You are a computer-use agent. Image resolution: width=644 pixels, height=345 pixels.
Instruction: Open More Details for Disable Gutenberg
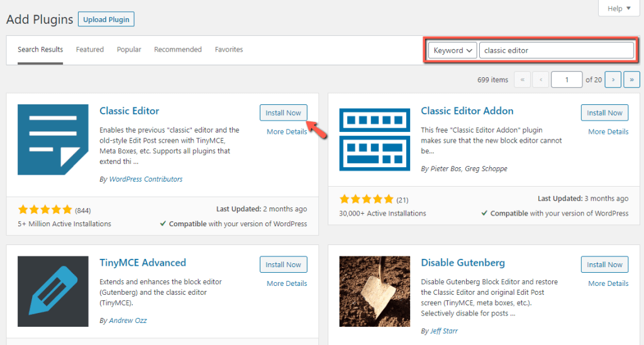coord(608,283)
